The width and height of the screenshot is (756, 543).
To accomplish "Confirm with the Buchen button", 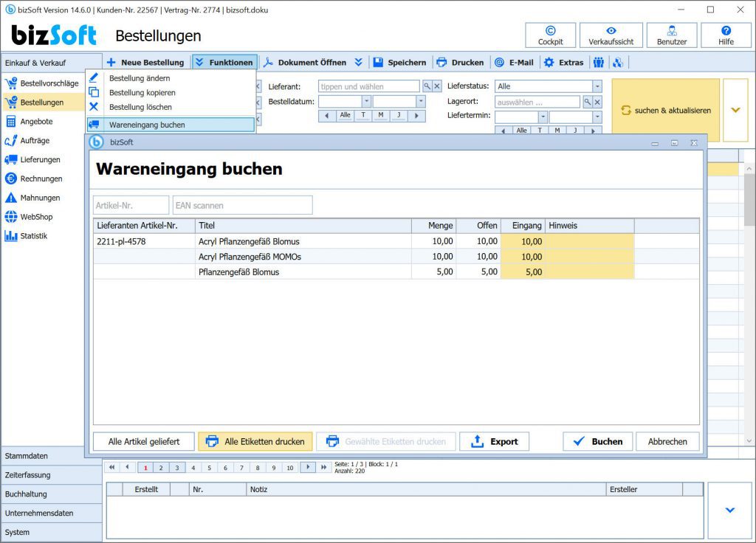I will coord(598,441).
